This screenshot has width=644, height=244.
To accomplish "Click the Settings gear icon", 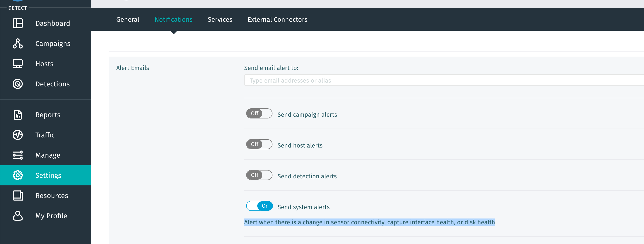I will (x=18, y=175).
